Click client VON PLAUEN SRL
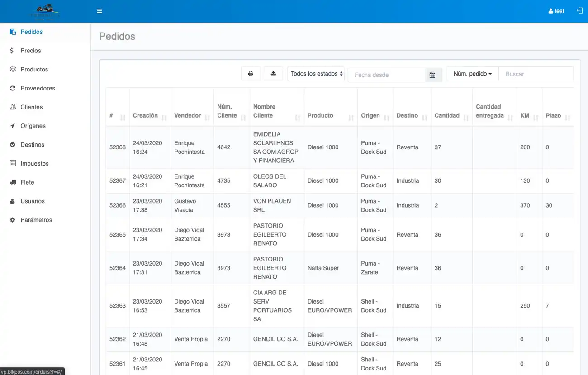The width and height of the screenshot is (588, 375). tap(272, 205)
